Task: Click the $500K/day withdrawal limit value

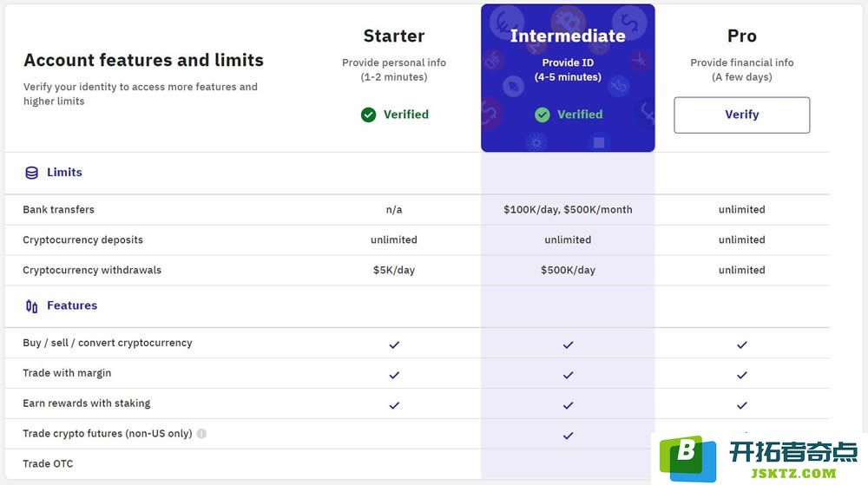Action: coord(568,271)
